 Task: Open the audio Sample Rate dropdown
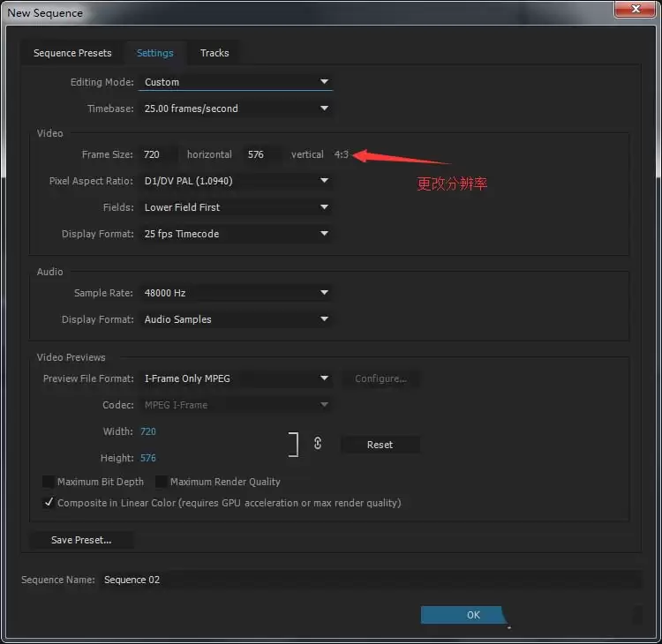(236, 293)
